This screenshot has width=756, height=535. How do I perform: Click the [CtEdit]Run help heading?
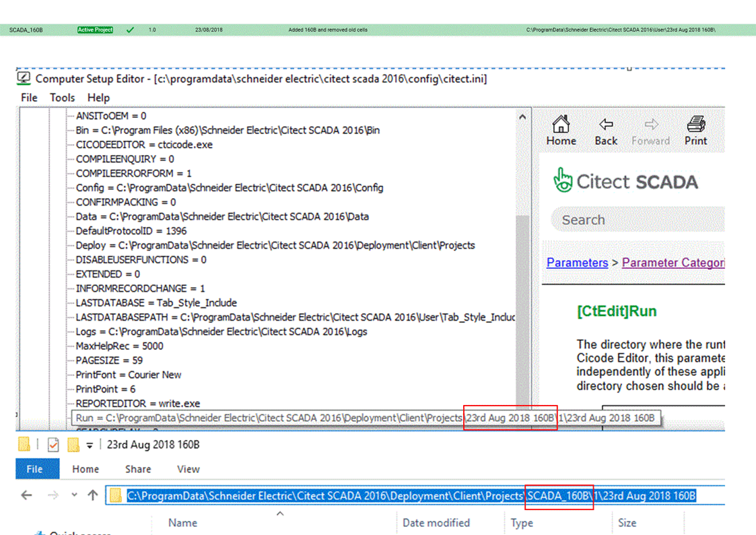(617, 311)
